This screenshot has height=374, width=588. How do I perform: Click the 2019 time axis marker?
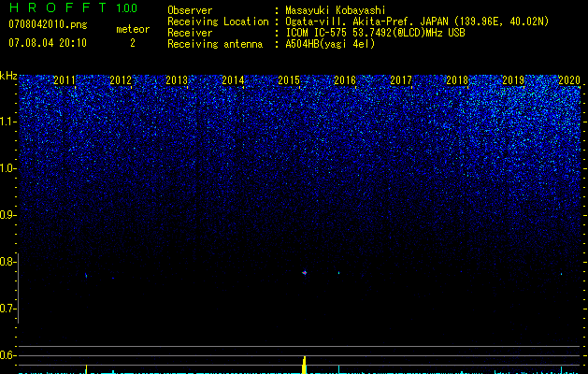point(513,79)
